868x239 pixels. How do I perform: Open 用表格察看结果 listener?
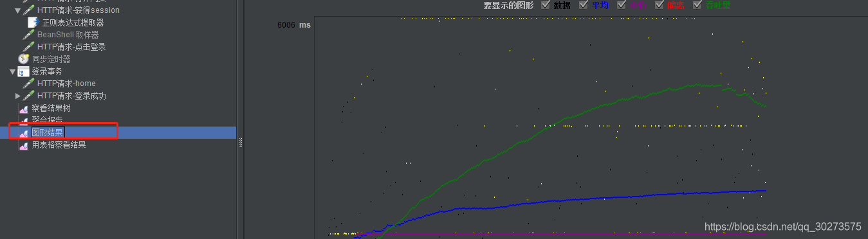59,145
